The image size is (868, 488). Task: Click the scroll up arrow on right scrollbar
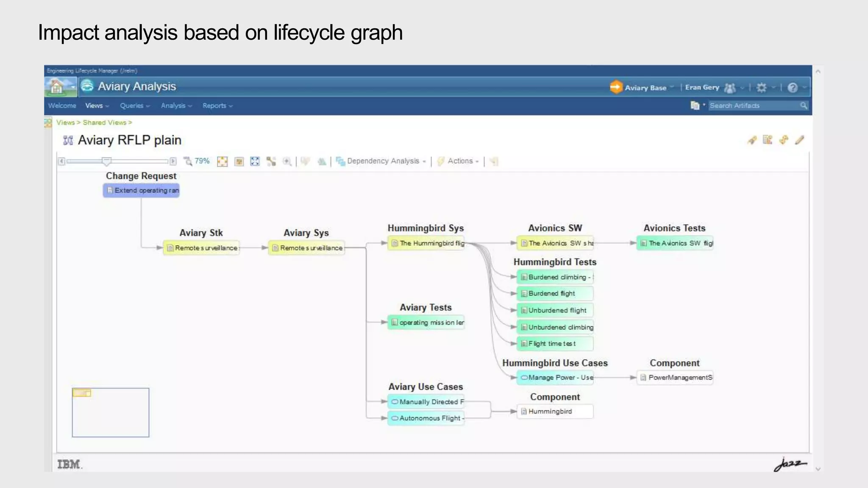tap(818, 72)
